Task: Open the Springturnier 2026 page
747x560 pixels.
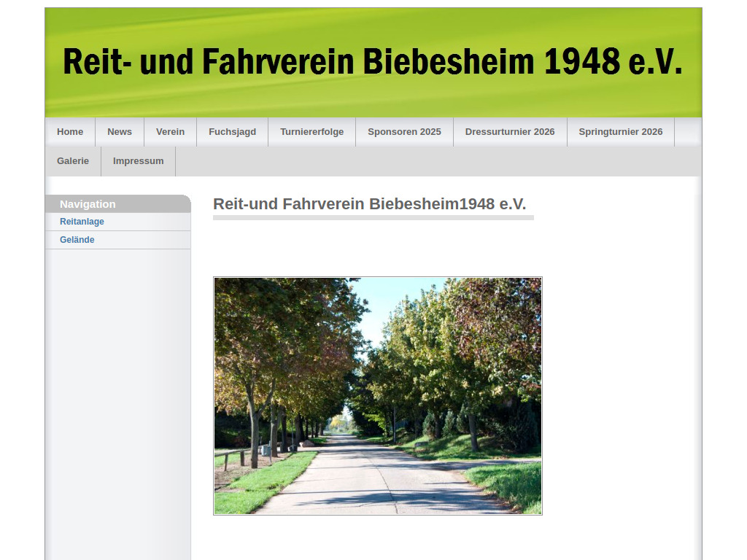Action: click(x=620, y=131)
